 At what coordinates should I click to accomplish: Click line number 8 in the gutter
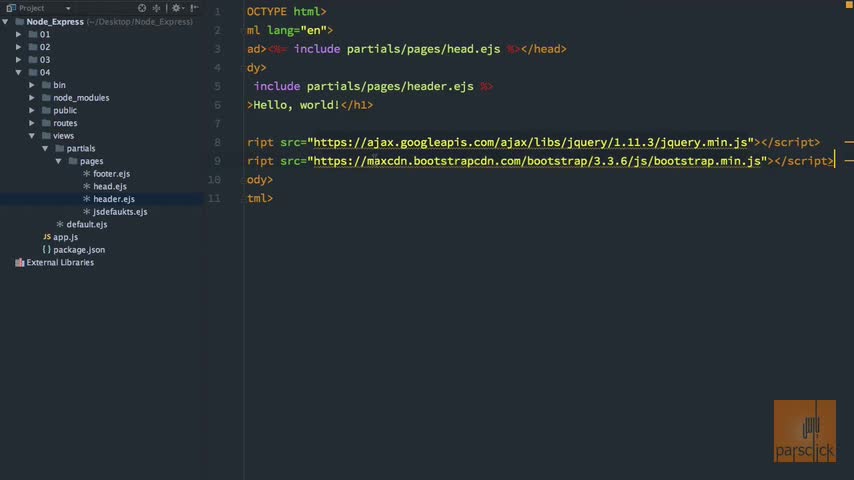point(217,142)
